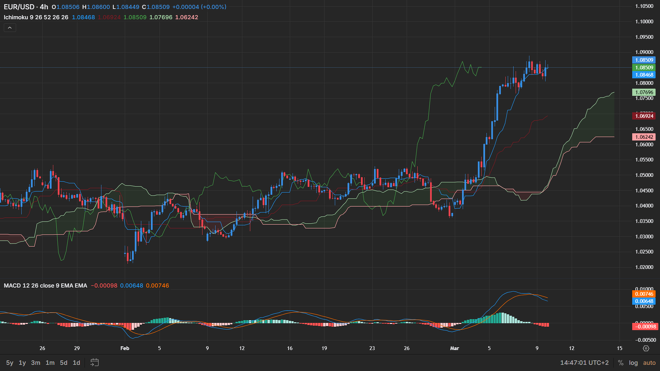Select the 1d time range
This screenshot has width=660, height=371.
point(76,363)
